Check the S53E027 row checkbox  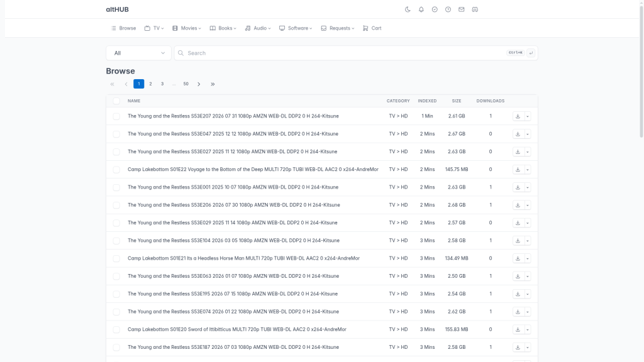click(x=116, y=152)
